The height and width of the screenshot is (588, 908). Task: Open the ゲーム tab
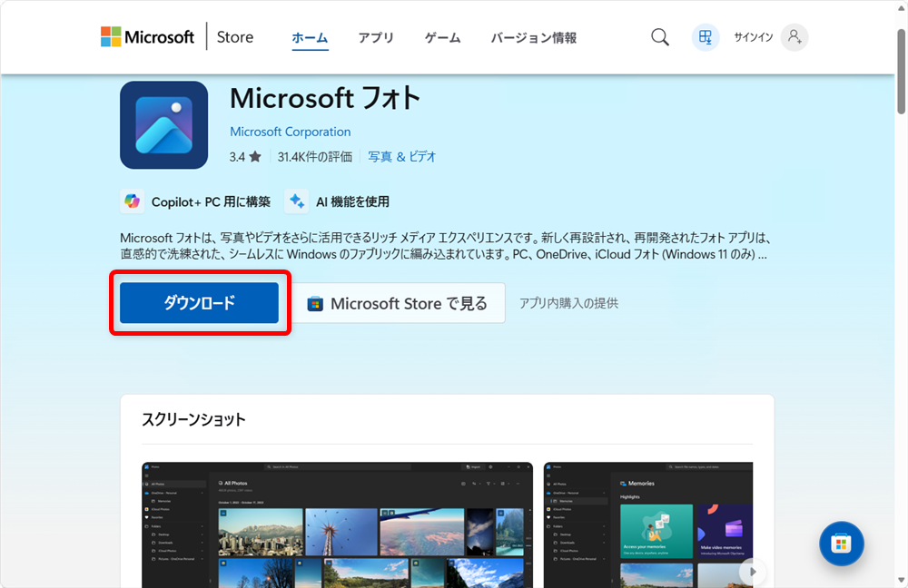[x=443, y=38]
